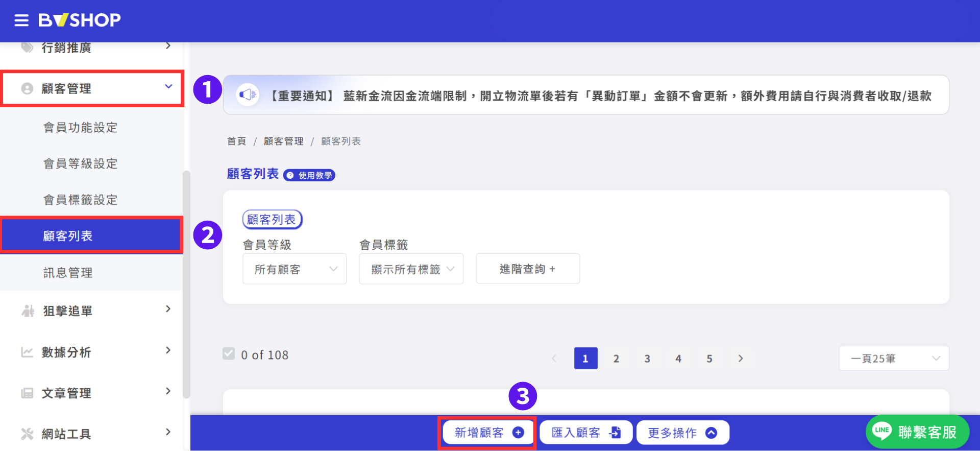Viewport: 980px width, 451px height.
Task: Open the 使用教學 help badge
Action: 309,175
